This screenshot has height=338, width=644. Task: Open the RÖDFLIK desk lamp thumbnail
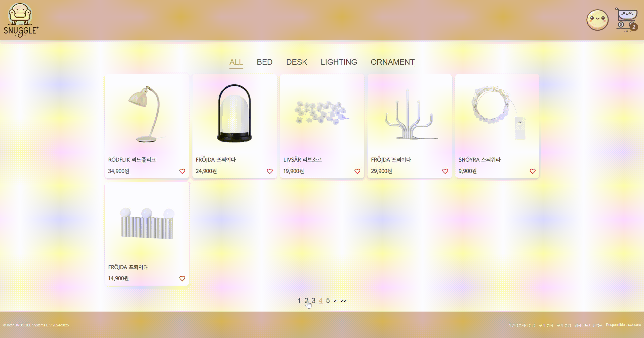(147, 115)
